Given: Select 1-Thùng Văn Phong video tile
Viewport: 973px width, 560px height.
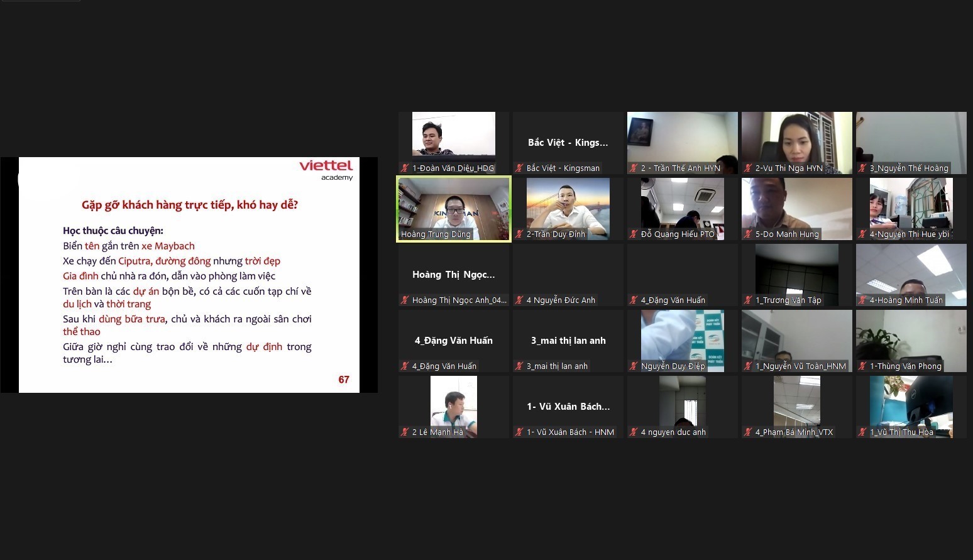Looking at the screenshot, I should [x=911, y=338].
